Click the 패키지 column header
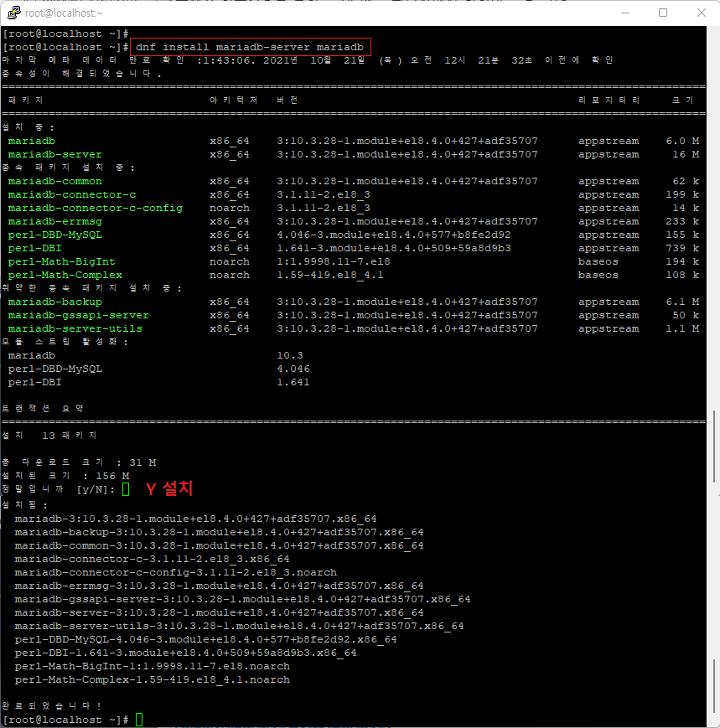The image size is (720, 728). click(x=25, y=101)
